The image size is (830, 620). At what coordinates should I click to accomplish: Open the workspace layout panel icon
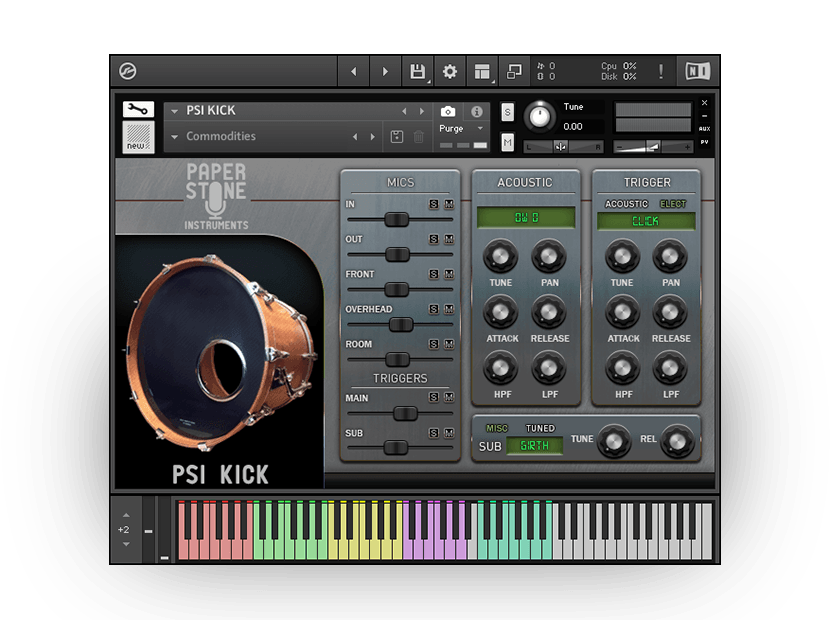[482, 71]
